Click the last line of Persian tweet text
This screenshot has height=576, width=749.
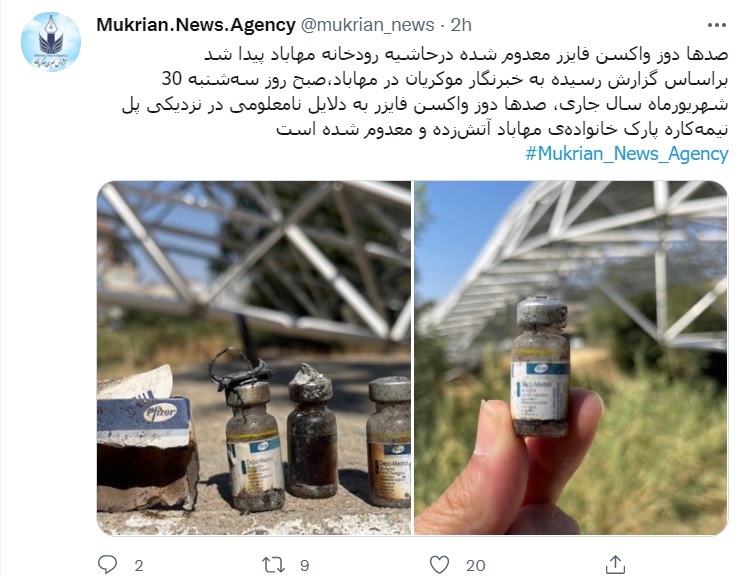[502, 129]
